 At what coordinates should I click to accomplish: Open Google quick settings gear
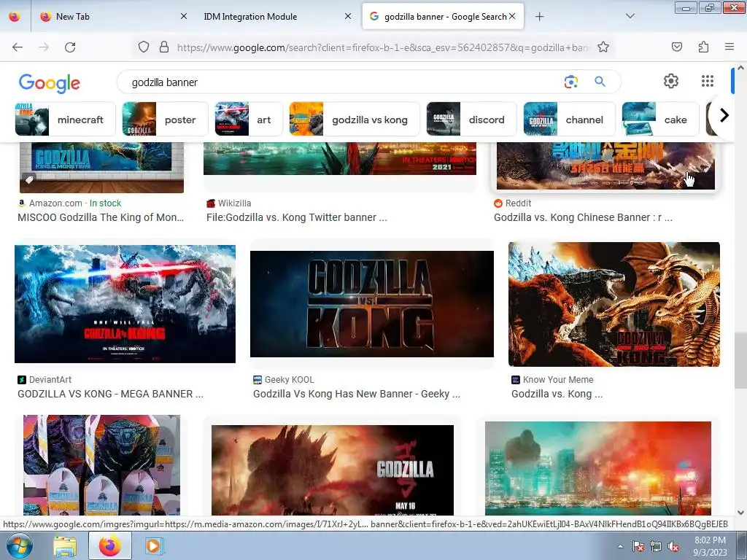pyautogui.click(x=671, y=81)
